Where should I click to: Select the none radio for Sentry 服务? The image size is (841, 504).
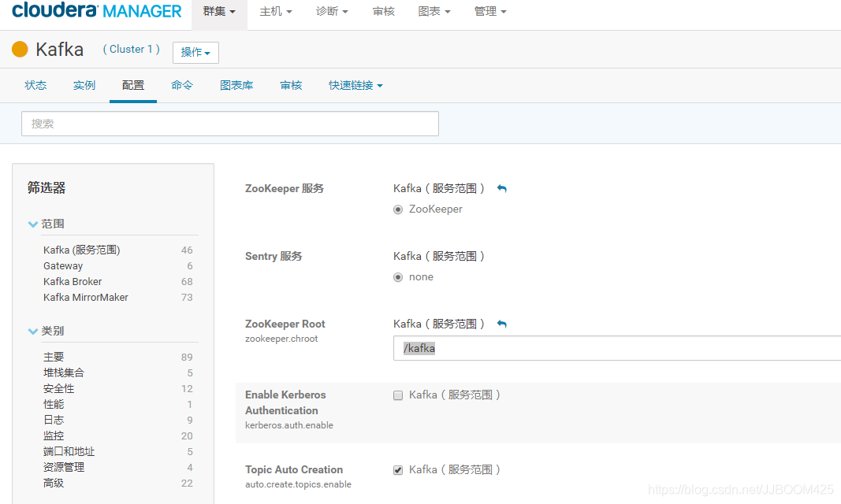pyautogui.click(x=398, y=277)
